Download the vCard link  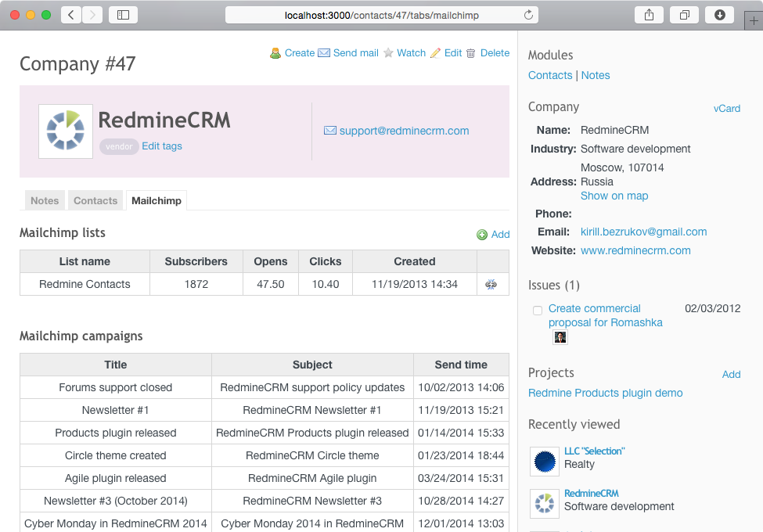click(x=726, y=109)
